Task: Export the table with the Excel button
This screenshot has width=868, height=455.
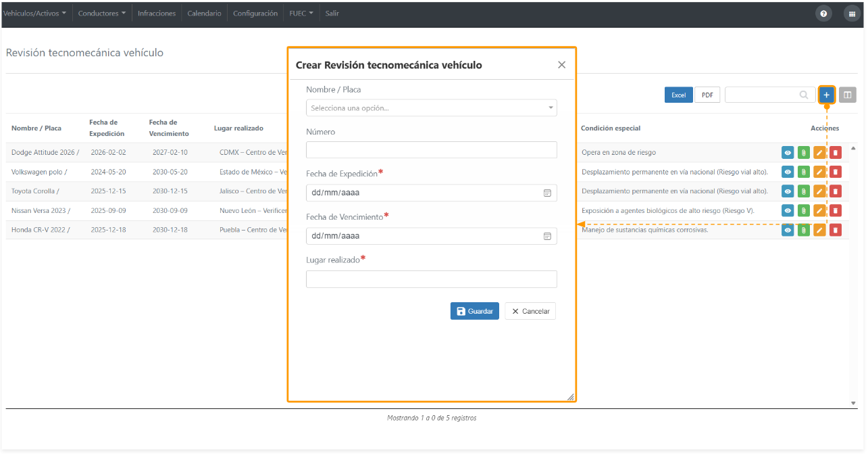Action: (678, 95)
